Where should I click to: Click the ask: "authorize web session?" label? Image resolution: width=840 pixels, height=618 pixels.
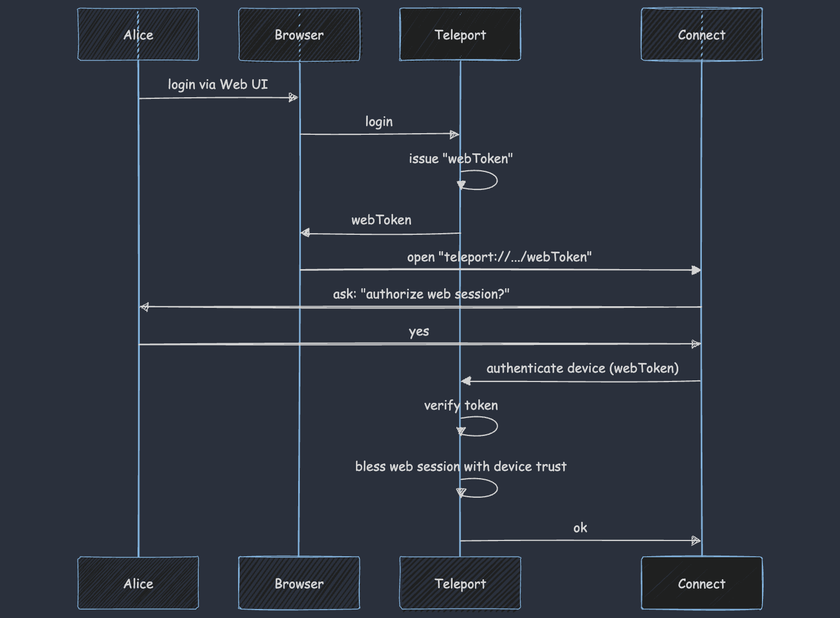pos(421,293)
